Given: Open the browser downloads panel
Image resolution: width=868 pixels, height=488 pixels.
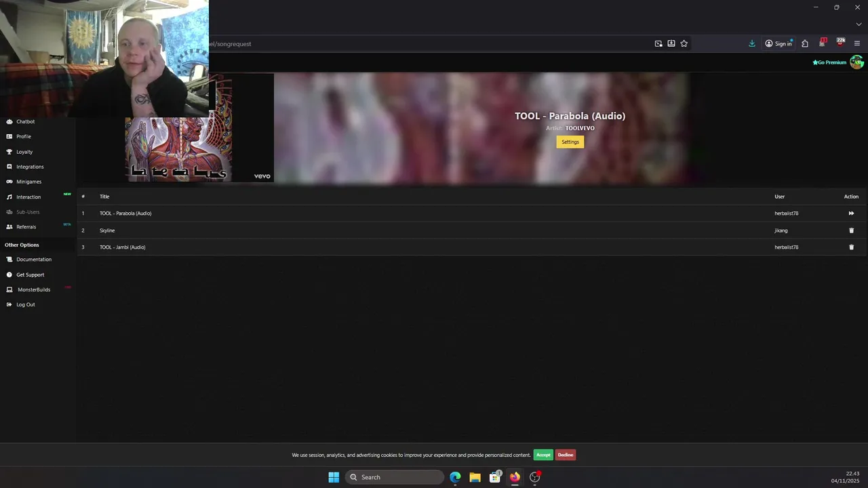Looking at the screenshot, I should (x=752, y=43).
